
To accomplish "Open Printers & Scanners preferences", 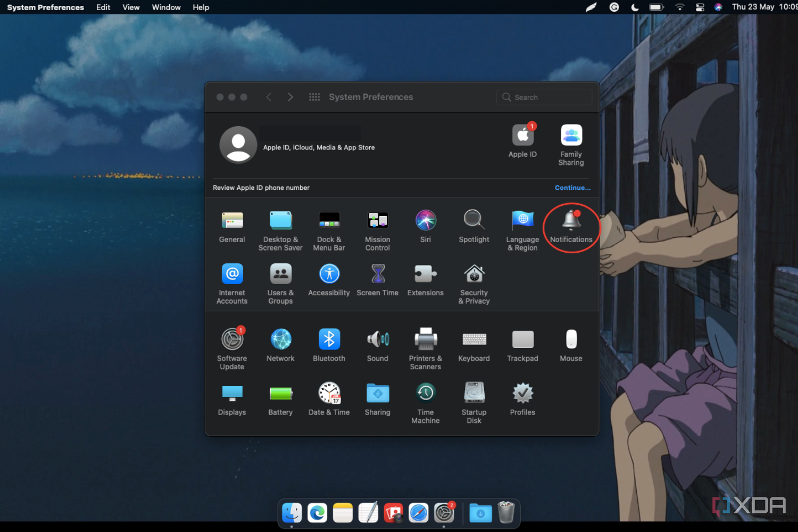I will 426,339.
